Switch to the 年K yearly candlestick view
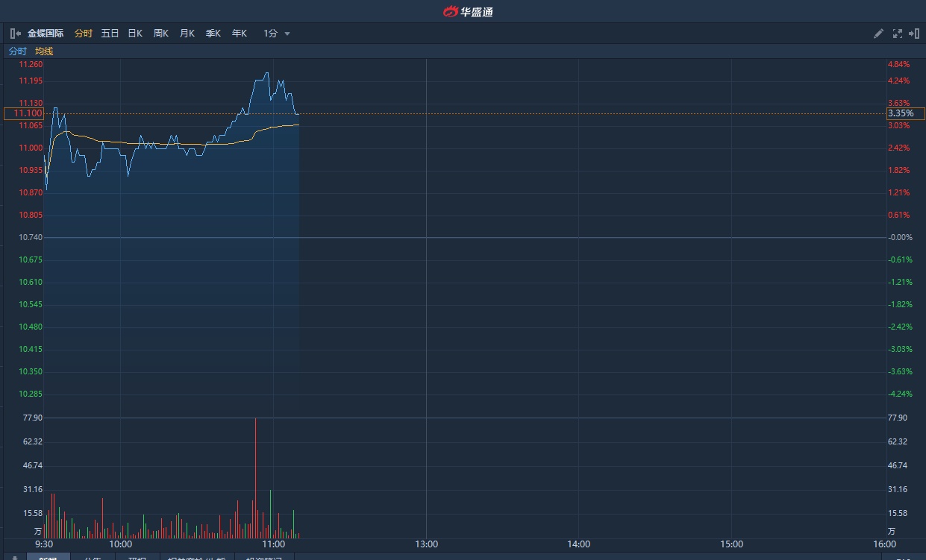Viewport: 926px width, 560px height. coord(240,34)
